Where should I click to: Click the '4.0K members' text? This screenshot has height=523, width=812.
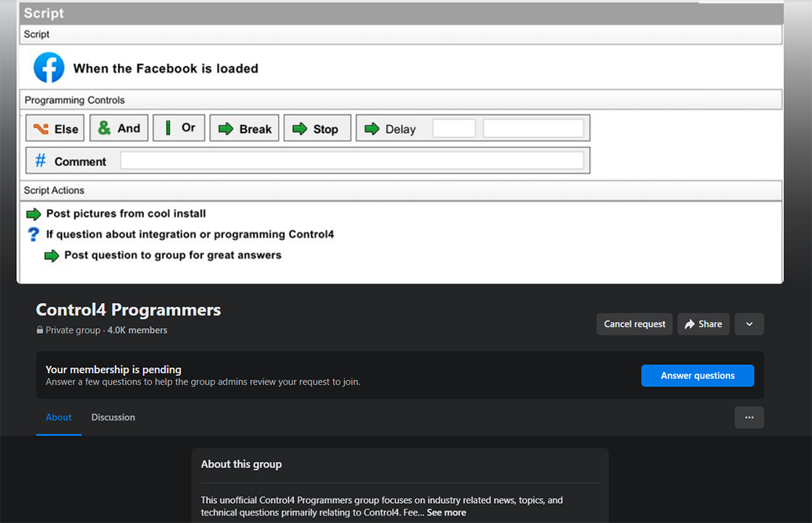pyautogui.click(x=137, y=330)
